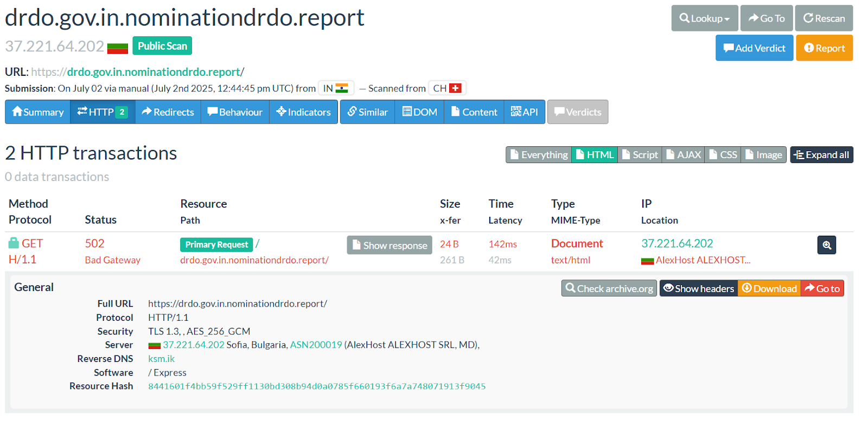Check archive.org for this resource

[x=609, y=288]
